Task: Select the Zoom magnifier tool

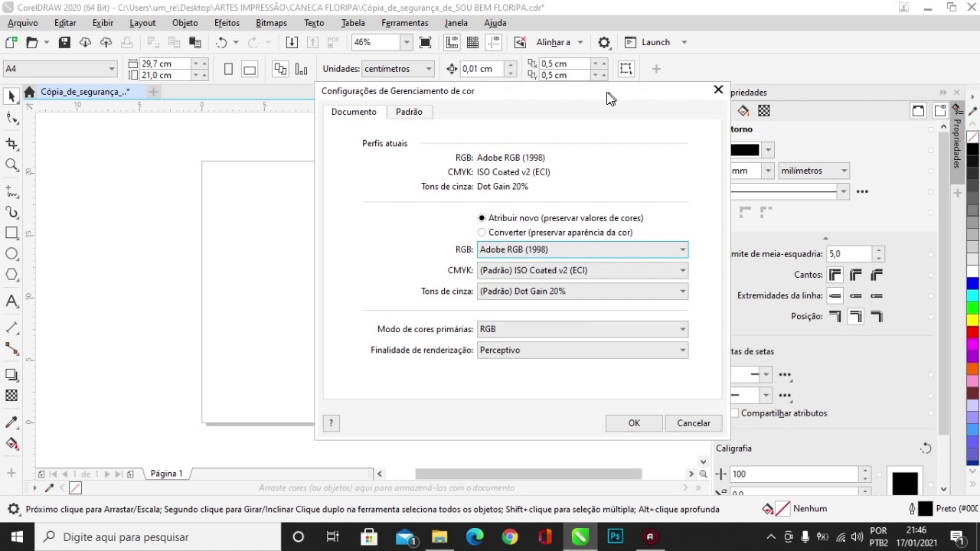Action: click(11, 165)
